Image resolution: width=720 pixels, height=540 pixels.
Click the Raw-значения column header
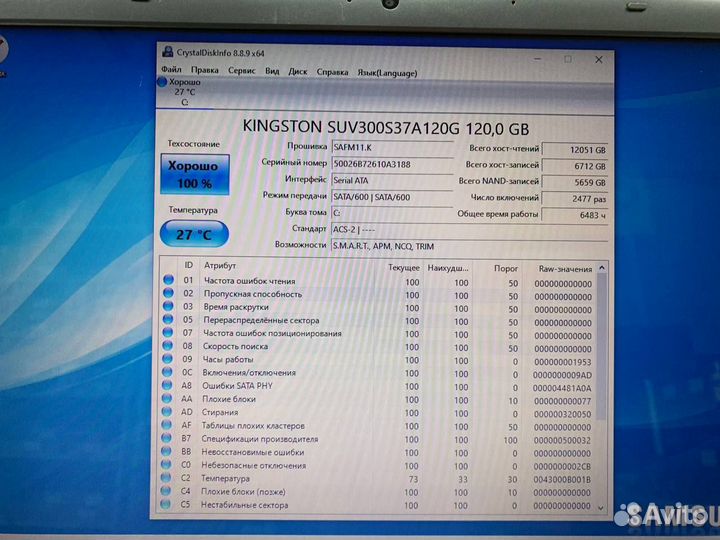coord(565,269)
